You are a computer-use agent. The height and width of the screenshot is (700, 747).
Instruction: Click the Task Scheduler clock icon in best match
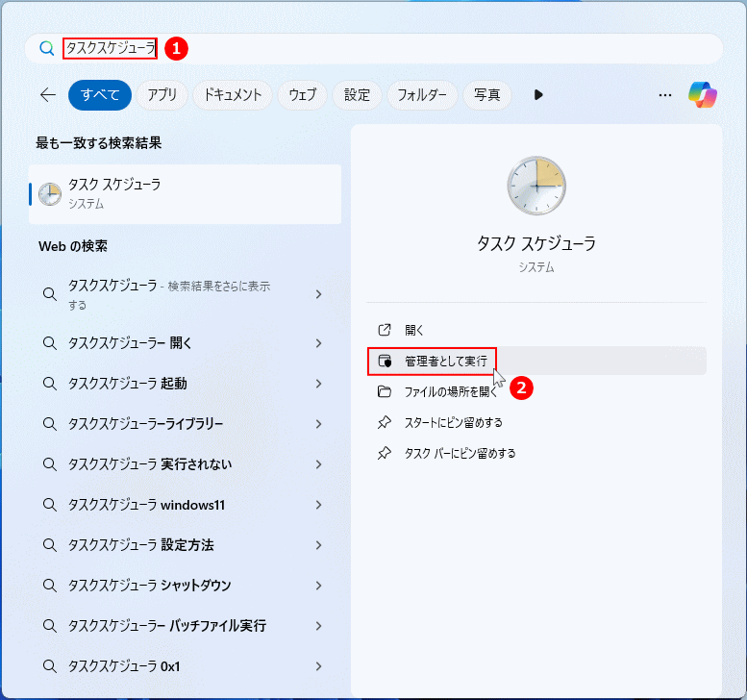50,194
